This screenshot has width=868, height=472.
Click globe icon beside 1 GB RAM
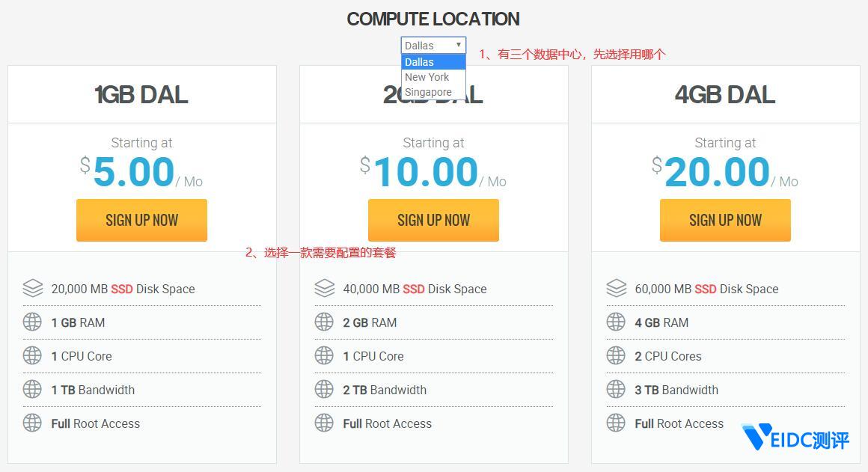click(32, 322)
